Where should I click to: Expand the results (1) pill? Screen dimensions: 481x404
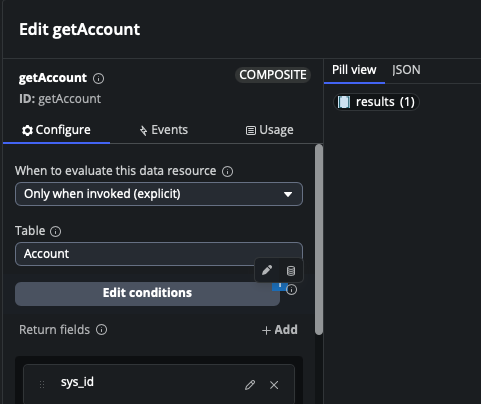click(376, 102)
